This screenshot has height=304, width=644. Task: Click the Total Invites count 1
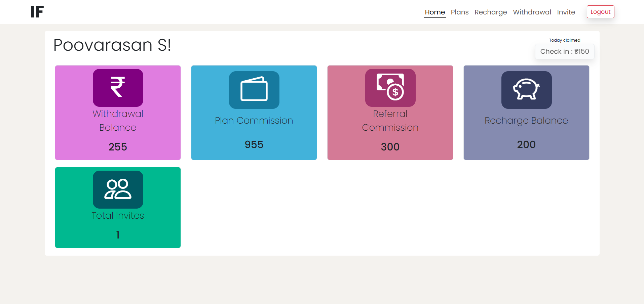pyautogui.click(x=118, y=235)
